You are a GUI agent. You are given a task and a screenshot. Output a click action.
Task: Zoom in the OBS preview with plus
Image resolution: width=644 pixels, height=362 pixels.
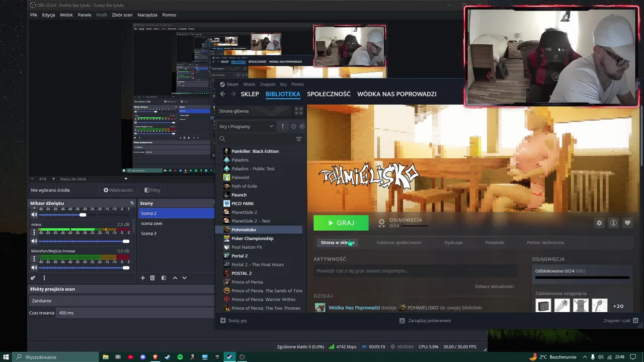click(53, 178)
